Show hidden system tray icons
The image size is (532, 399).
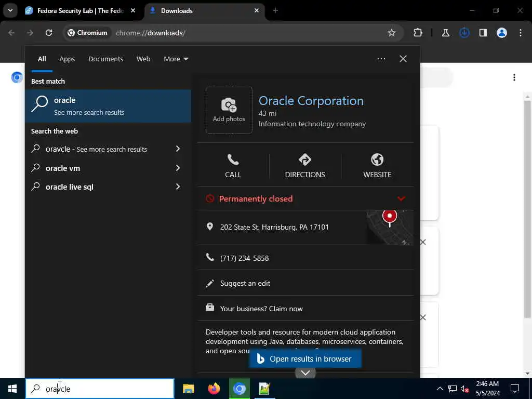pyautogui.click(x=440, y=389)
